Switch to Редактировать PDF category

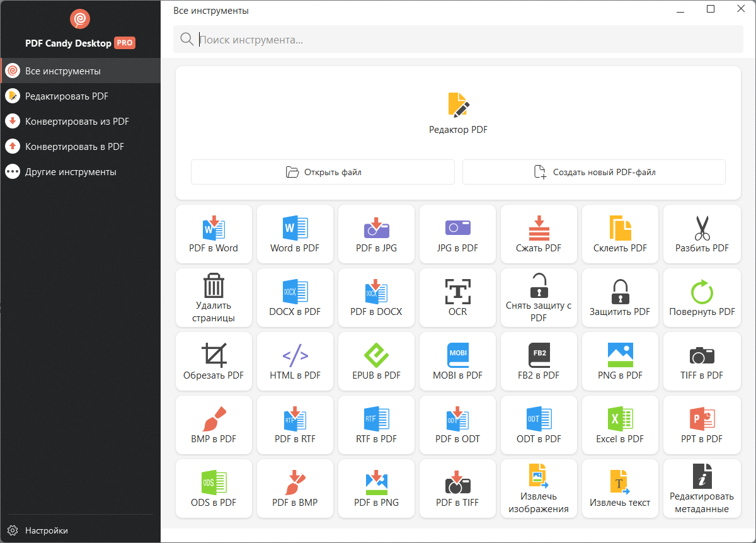click(81, 96)
